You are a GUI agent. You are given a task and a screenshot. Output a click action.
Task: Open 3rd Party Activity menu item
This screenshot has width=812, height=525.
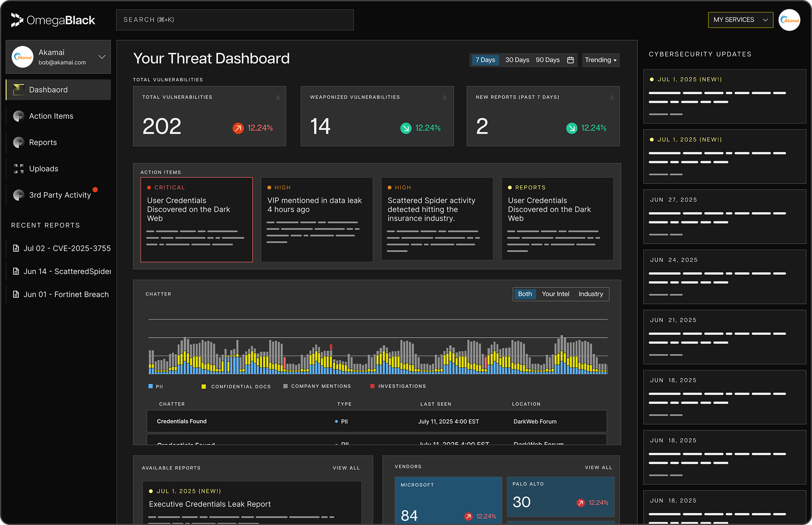pos(60,195)
